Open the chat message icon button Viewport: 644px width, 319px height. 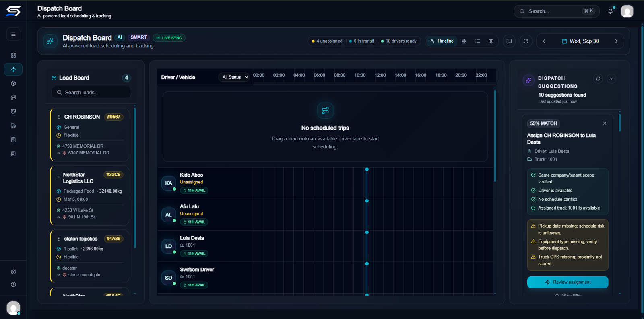click(509, 41)
